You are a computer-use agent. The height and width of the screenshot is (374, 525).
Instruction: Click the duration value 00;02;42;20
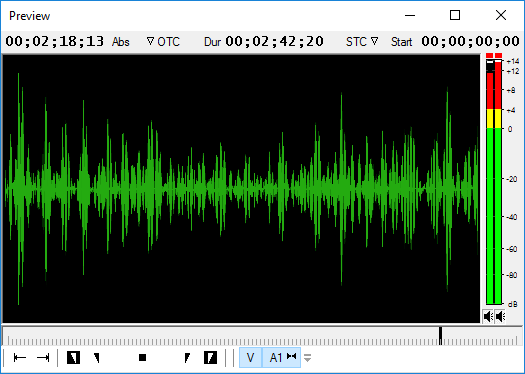coord(275,42)
